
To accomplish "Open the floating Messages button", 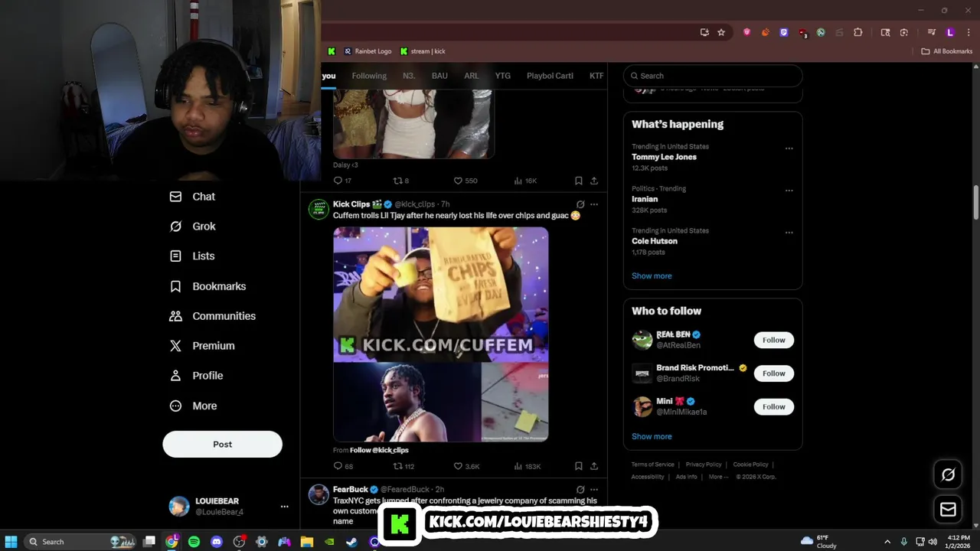I will (x=948, y=509).
